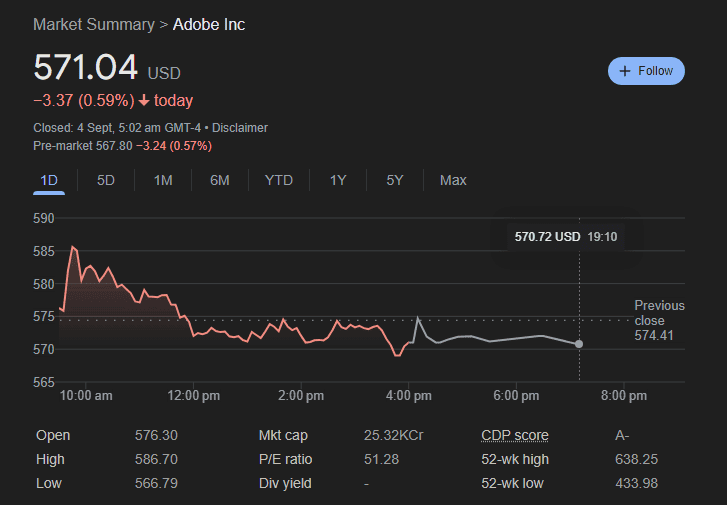
Task: Click the chart data point marker at 19:10
Action: [x=579, y=344]
